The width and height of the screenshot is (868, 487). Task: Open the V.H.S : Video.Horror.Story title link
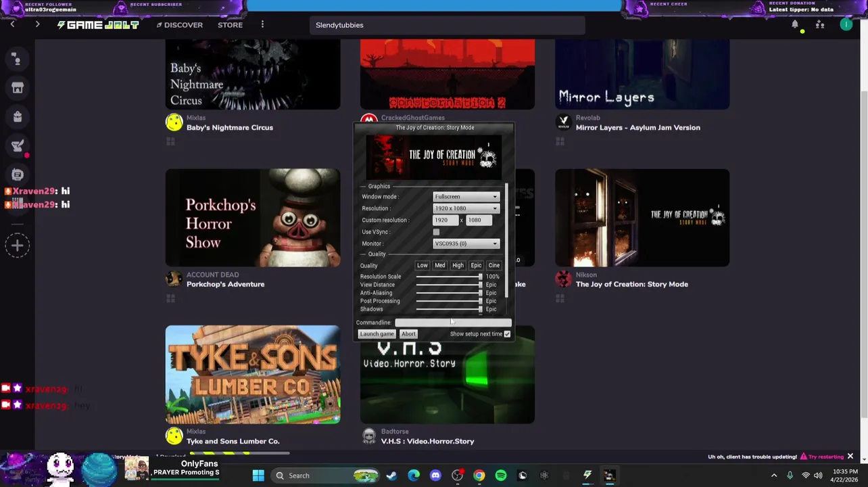tap(427, 441)
